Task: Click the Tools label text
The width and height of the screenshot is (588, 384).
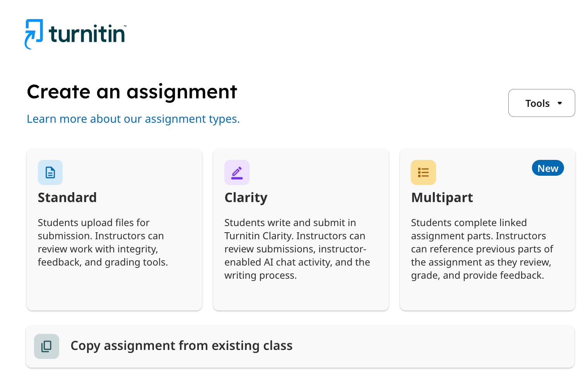Action: pos(537,103)
